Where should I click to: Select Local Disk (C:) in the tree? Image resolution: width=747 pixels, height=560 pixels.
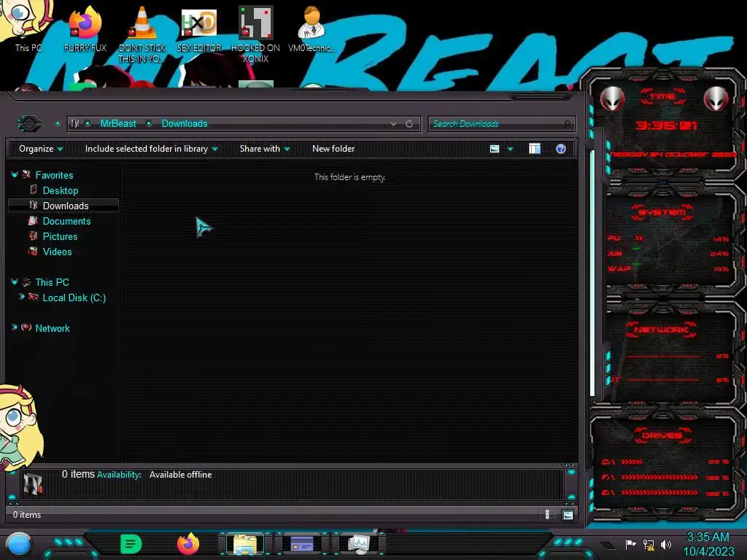(x=74, y=297)
